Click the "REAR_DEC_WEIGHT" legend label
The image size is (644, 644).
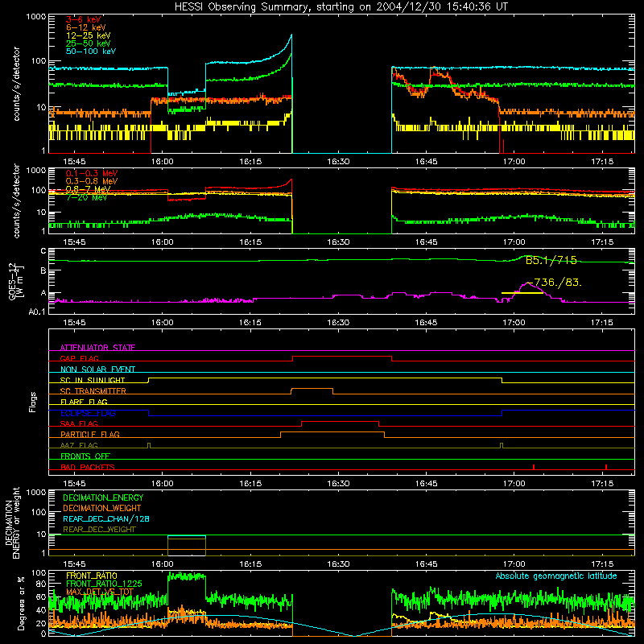[99, 530]
